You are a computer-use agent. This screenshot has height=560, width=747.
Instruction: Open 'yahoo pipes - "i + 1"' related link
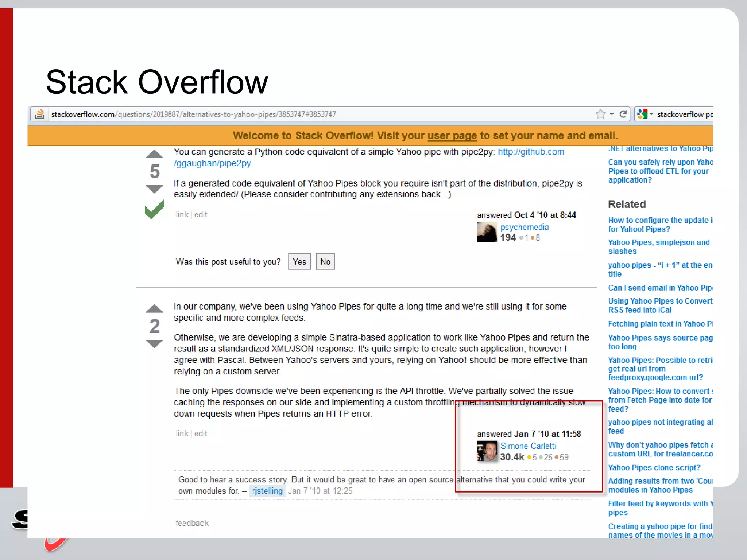(x=660, y=269)
